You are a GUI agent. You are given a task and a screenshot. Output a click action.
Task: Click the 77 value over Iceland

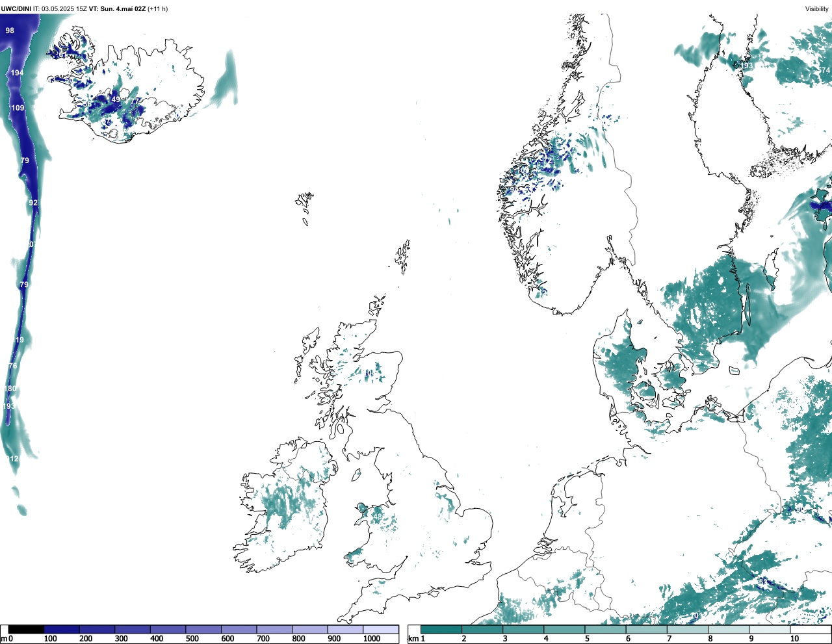(135, 101)
